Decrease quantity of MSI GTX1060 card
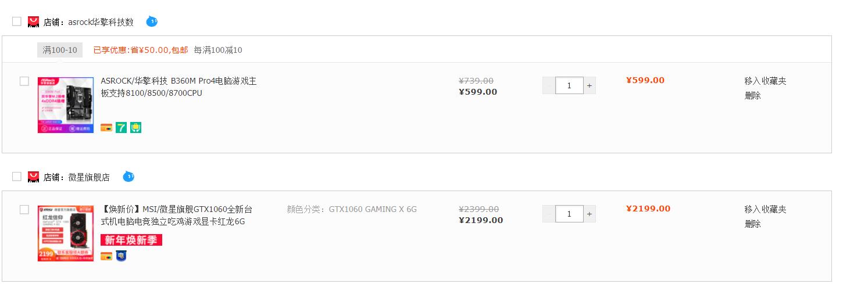The image size is (868, 291). point(549,214)
